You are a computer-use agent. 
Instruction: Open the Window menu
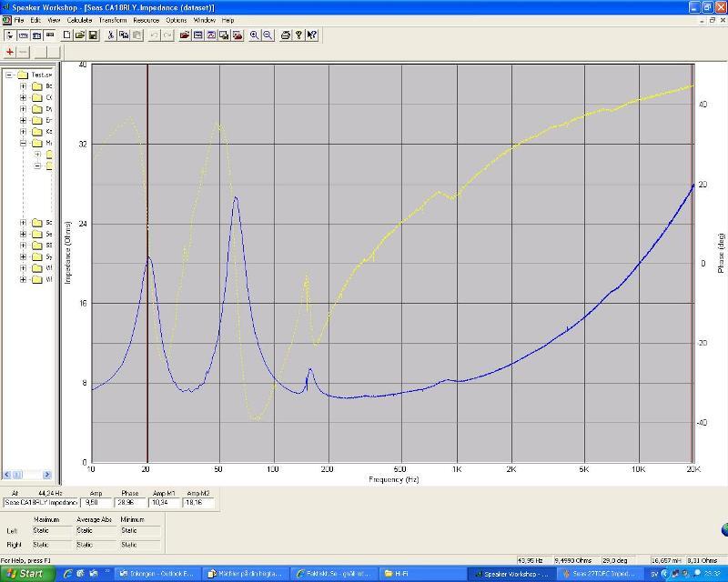[x=204, y=20]
